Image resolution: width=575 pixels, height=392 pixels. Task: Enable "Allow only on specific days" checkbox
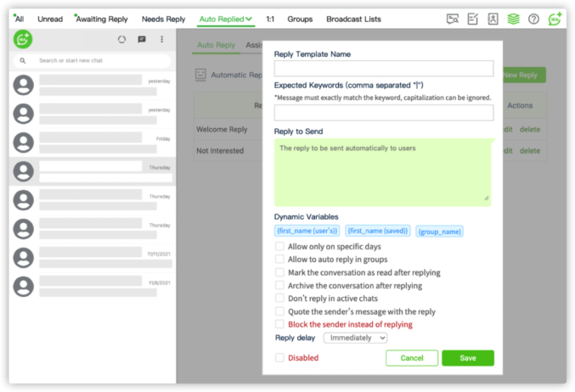pyautogui.click(x=279, y=246)
